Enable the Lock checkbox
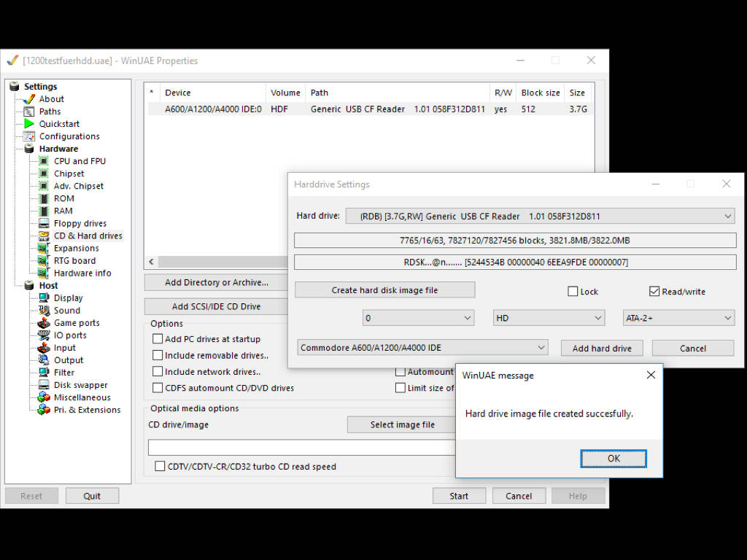747x560 pixels. (573, 292)
